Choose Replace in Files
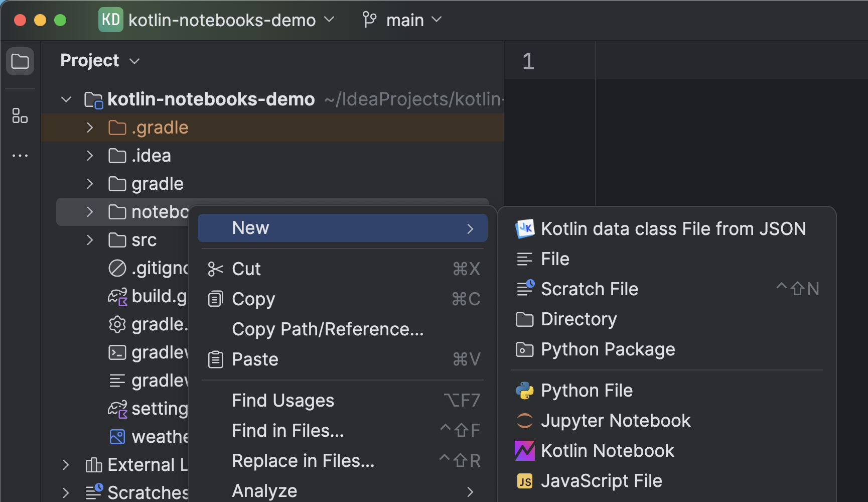 (343, 461)
